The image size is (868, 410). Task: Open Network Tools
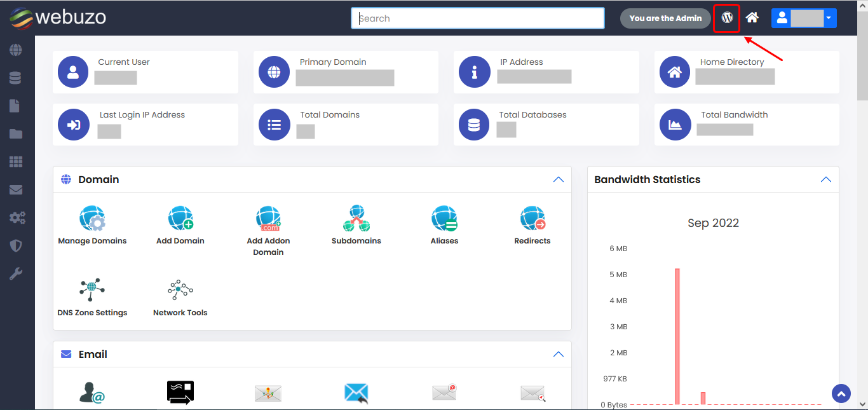[x=180, y=297]
